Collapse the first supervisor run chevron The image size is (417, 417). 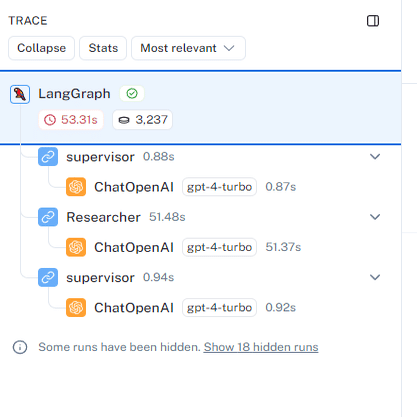point(375,157)
